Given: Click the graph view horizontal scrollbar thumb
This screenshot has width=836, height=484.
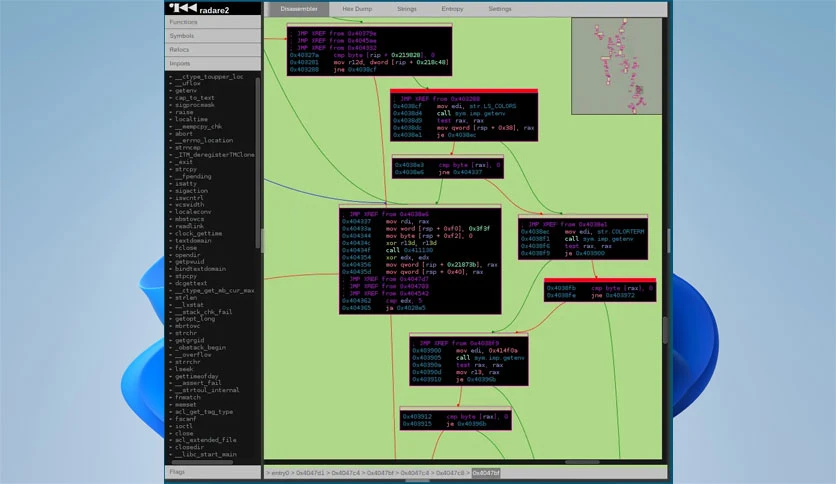Looking at the screenshot, I should tap(582, 462).
